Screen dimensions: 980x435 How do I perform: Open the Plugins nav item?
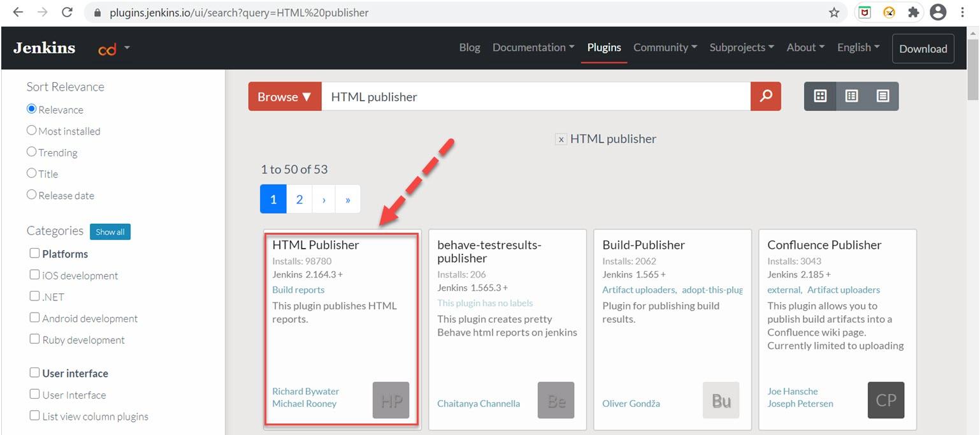604,48
